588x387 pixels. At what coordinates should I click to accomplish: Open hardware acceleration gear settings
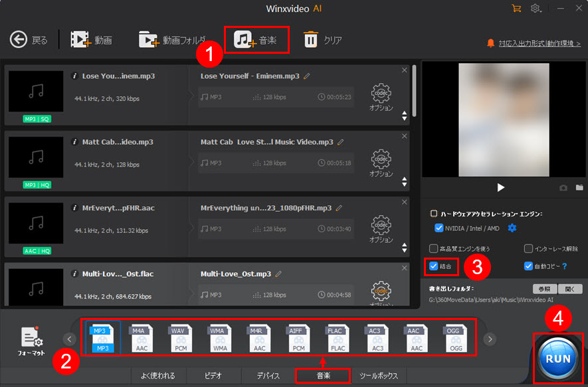point(512,228)
